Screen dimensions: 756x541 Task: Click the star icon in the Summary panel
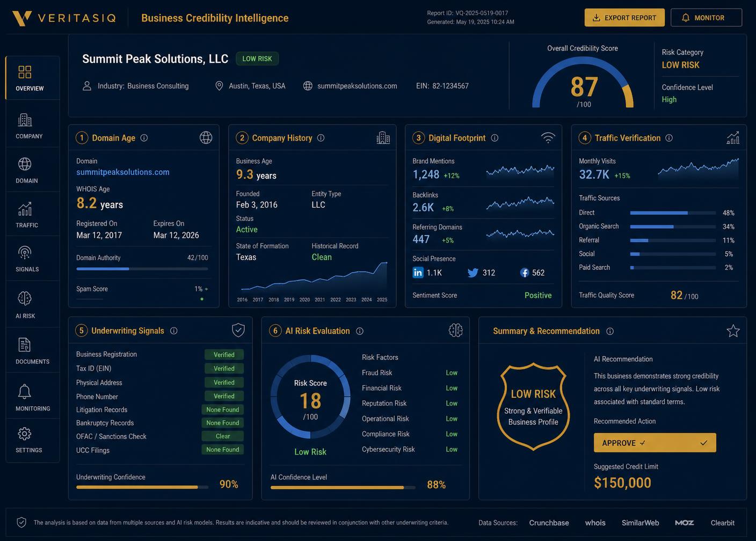click(x=733, y=331)
